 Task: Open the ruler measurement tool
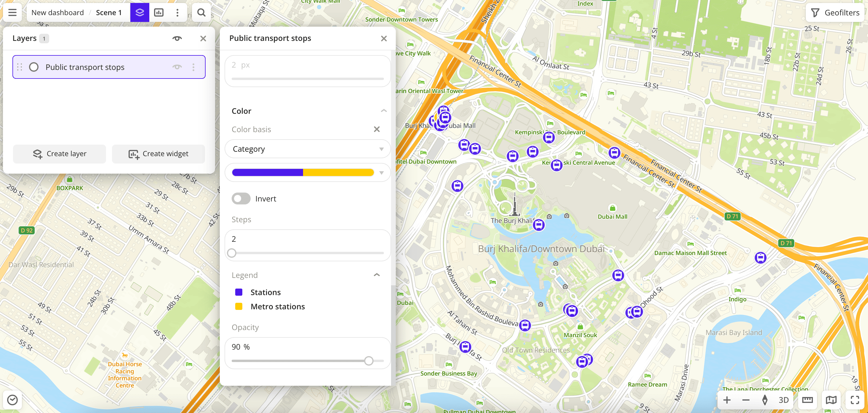pos(807,400)
